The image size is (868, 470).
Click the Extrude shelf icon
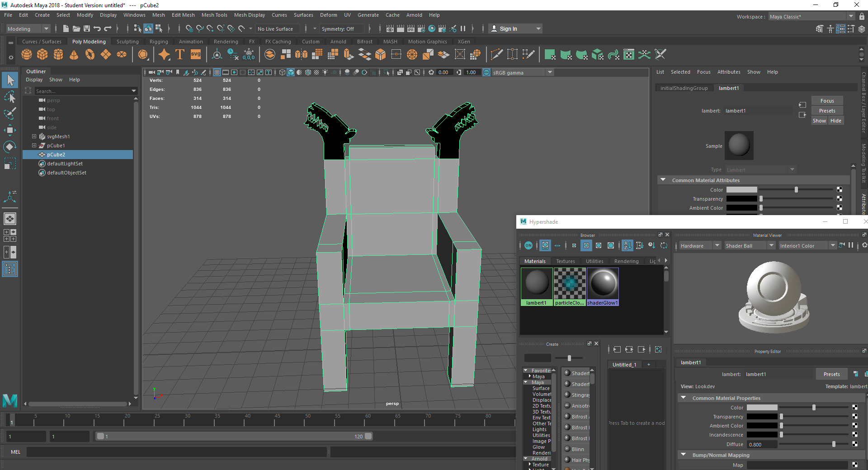(x=349, y=55)
